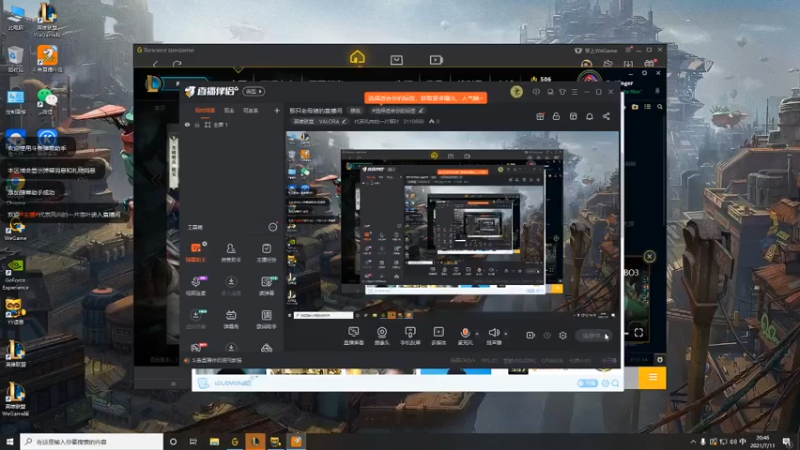Screen dimensions: 800x450
Task: Add a 摄像头 camera source
Action: click(382, 336)
